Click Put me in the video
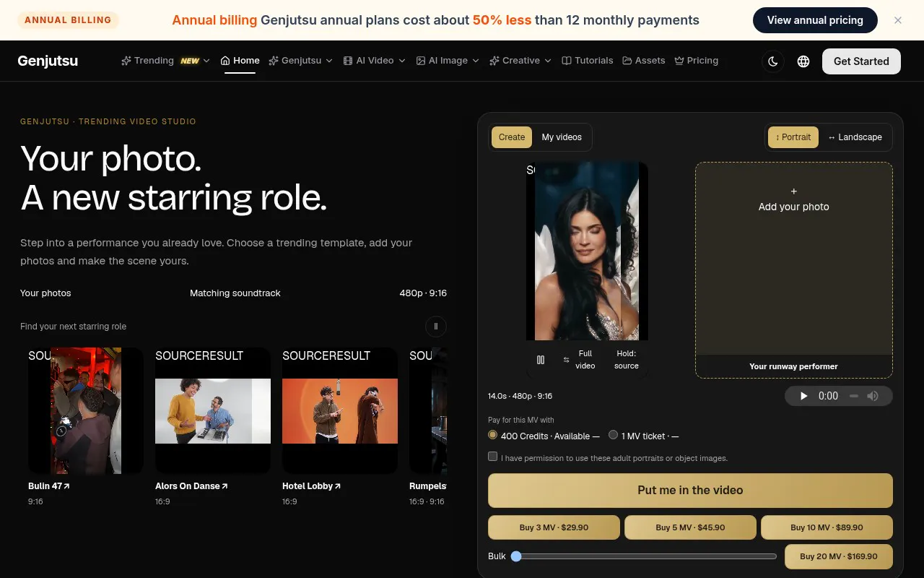The height and width of the screenshot is (578, 924). pos(690,491)
